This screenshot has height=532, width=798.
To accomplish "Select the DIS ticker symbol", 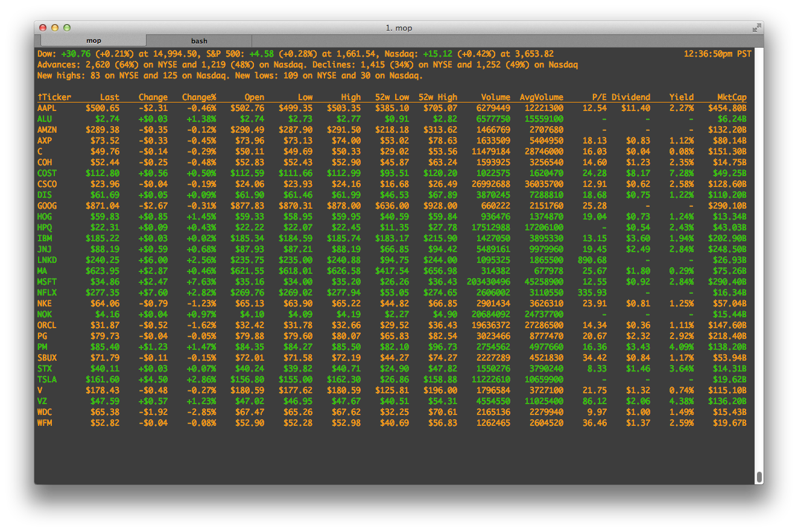I will click(45, 195).
